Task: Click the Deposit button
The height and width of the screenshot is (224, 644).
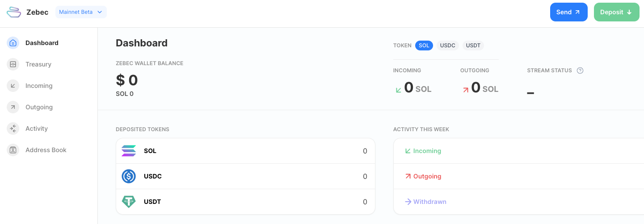Action: click(616, 12)
